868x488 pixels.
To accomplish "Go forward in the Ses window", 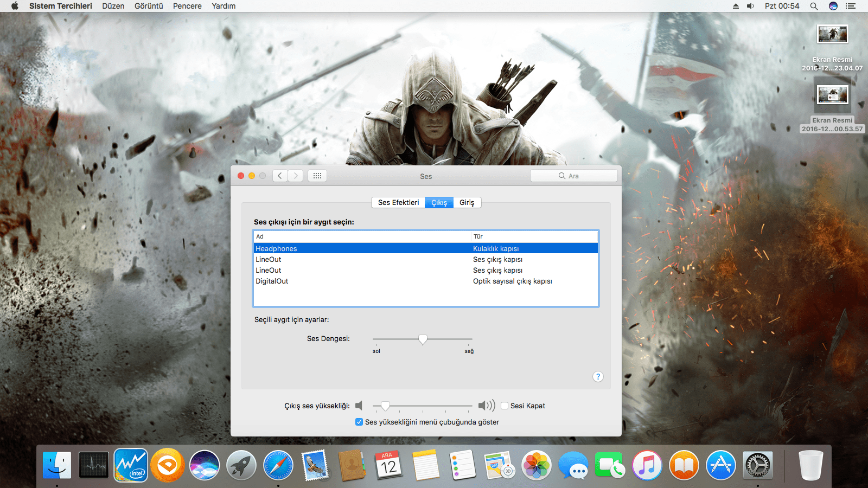I will [296, 176].
